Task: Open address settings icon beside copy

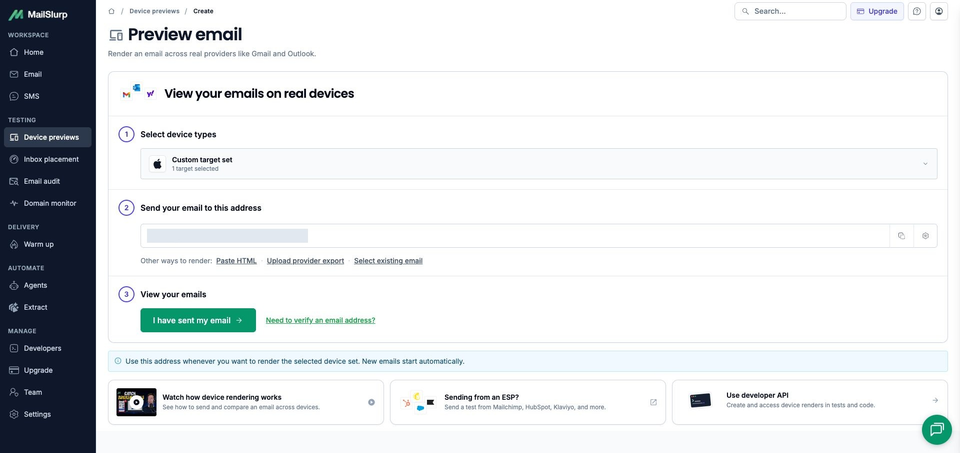Action: 925,236
